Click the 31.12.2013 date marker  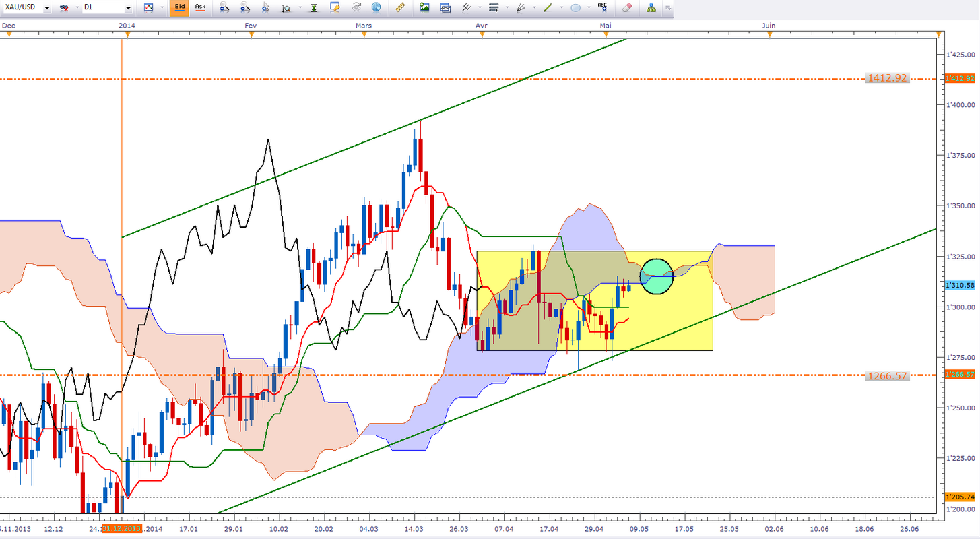122,530
